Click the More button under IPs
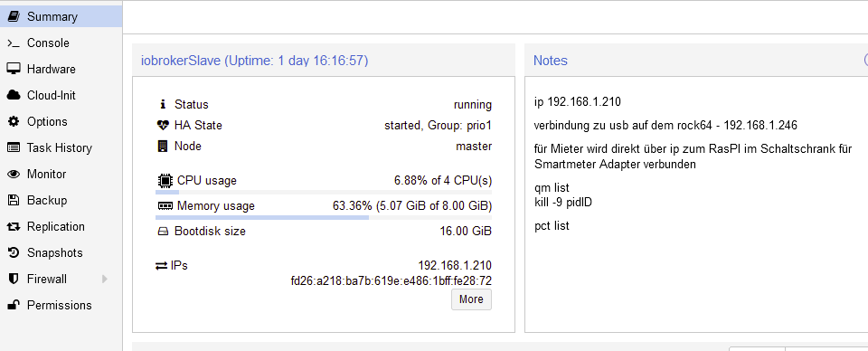The image size is (868, 351). [471, 299]
